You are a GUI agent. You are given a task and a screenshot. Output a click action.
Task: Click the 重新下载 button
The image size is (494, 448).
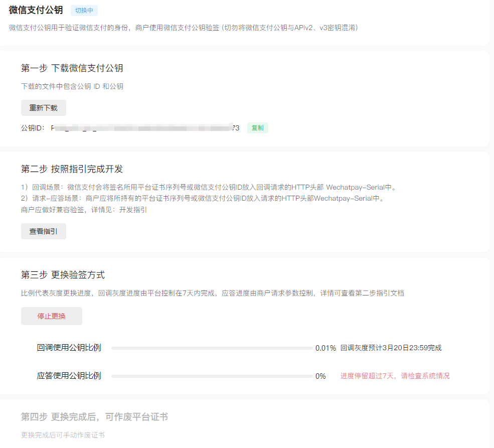44,108
